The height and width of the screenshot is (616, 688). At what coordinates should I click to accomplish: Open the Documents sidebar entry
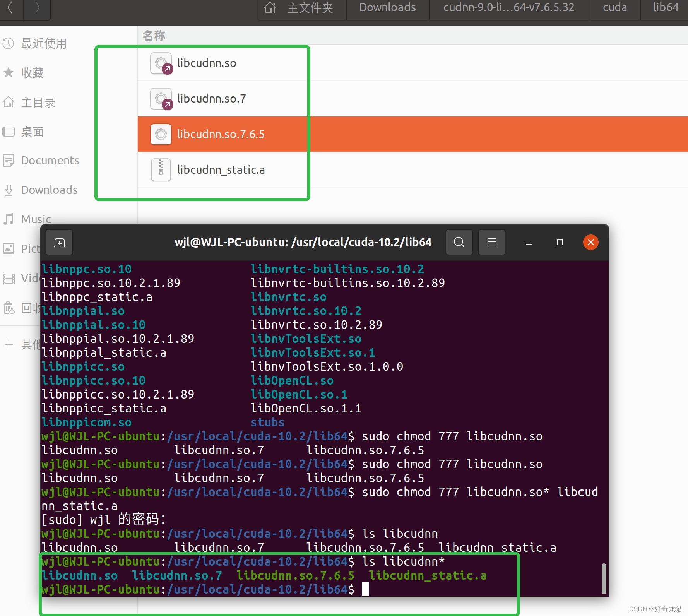(x=50, y=161)
